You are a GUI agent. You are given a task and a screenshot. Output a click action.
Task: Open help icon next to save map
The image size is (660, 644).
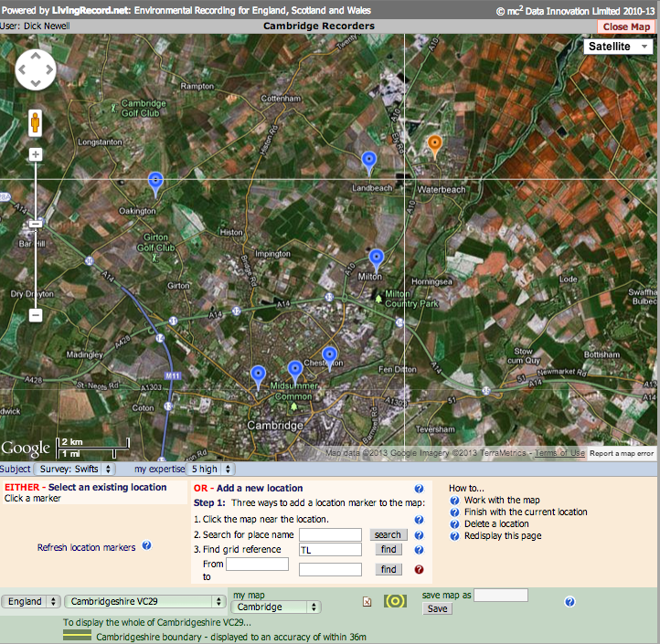(570, 602)
